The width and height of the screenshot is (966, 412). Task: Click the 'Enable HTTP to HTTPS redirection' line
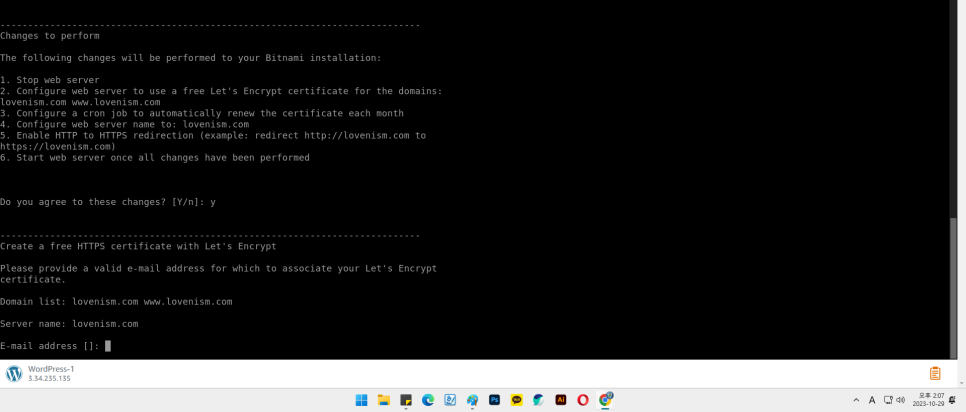pos(213,135)
